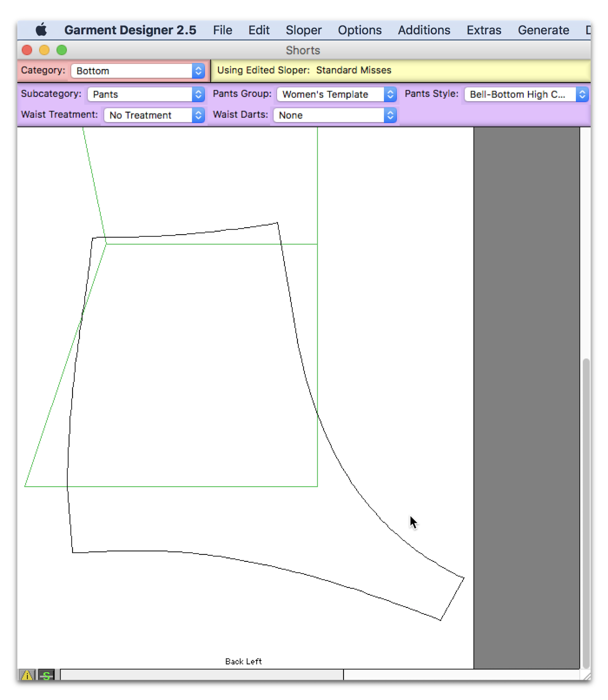Click the yellow warning triangle status icon
The width and height of the screenshot is (608, 700).
pos(27,675)
